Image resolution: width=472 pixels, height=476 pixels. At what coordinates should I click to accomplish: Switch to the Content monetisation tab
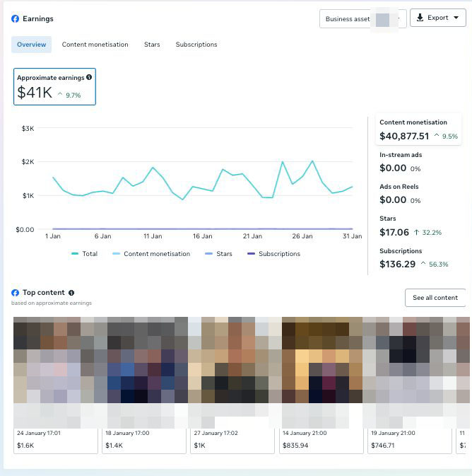[x=95, y=45]
